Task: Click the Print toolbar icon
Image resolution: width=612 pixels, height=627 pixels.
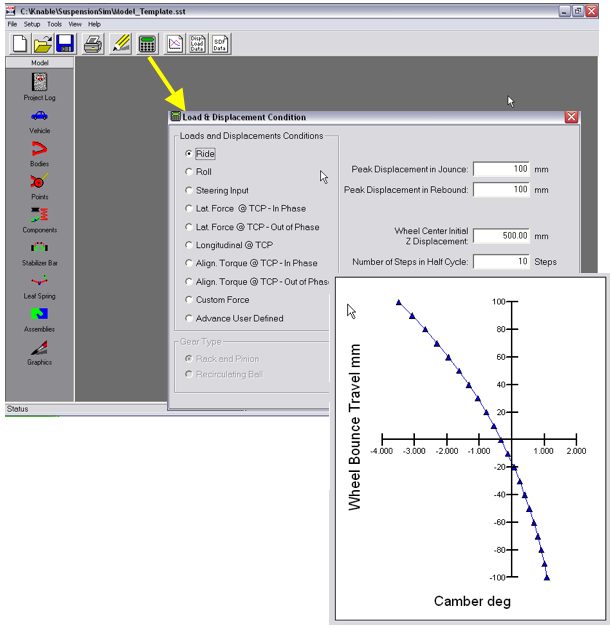Action: pyautogui.click(x=93, y=44)
